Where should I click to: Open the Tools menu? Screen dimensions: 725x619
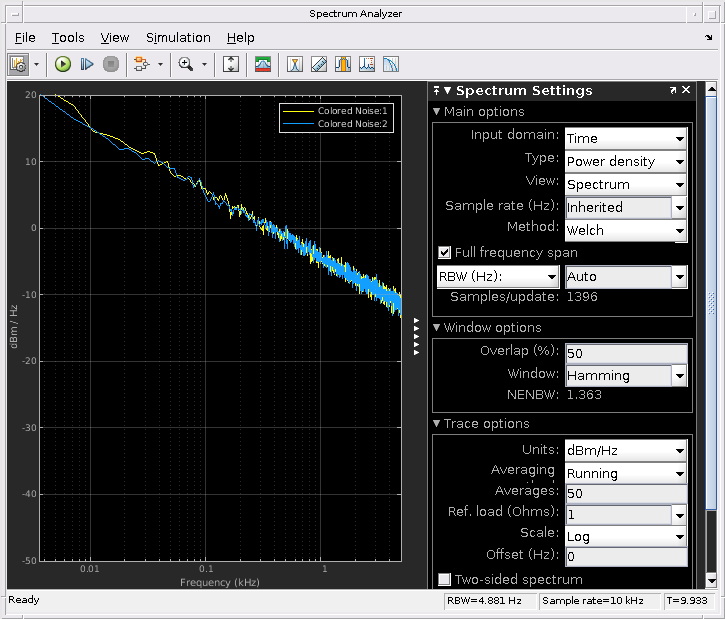(68, 38)
